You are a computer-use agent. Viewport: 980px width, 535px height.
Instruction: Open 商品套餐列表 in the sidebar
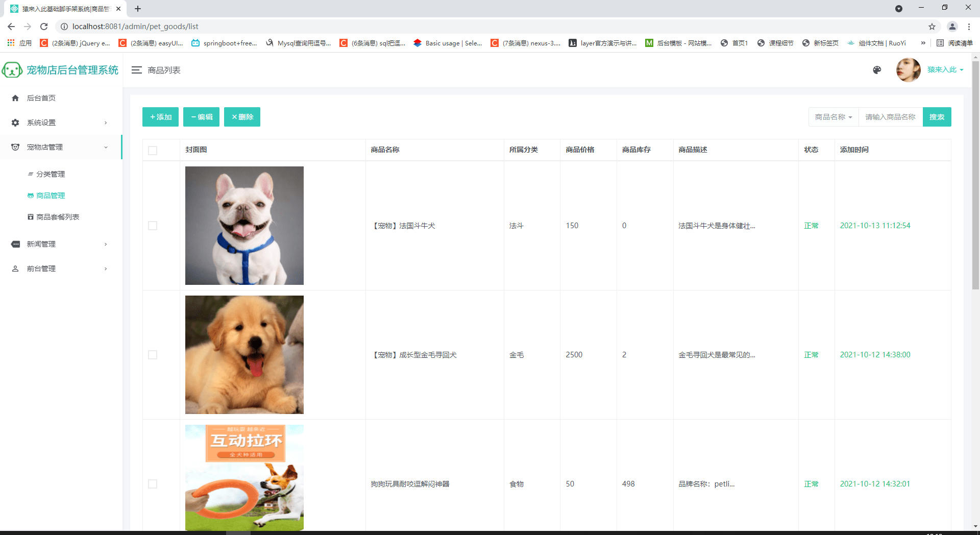[x=58, y=217]
